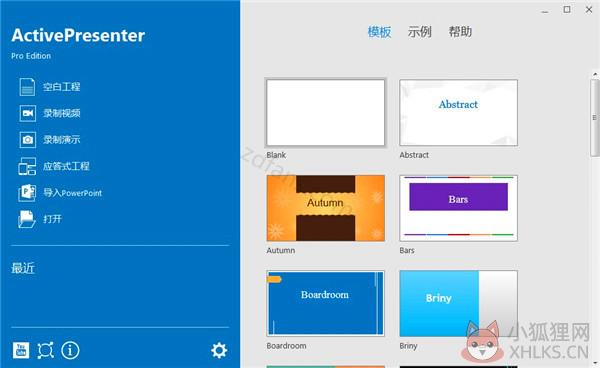Open the settings gear icon
The image size is (600, 368).
tap(219, 350)
